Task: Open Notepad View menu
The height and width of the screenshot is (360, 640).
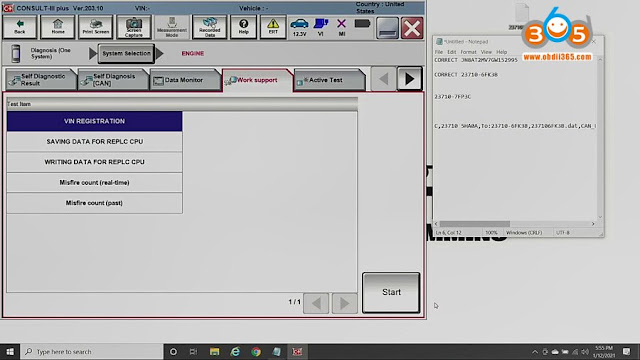Action: (x=486, y=52)
